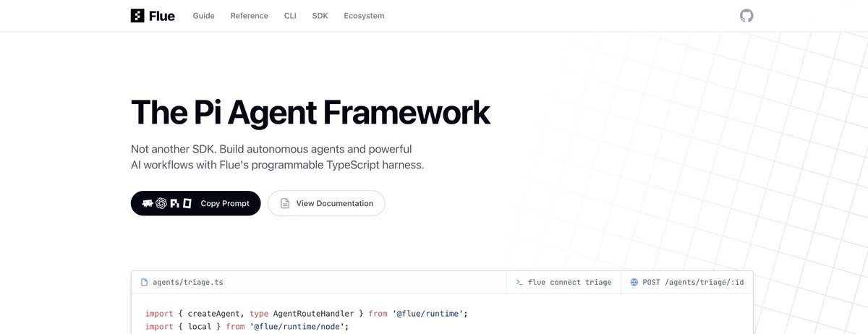Screen dimensions: 868x334
Task: Copy the agent prompt with Copy Prompt
Action: (196, 203)
